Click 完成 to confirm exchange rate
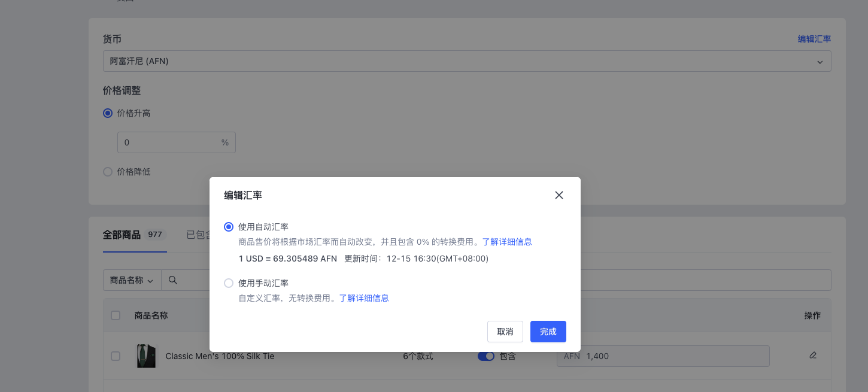868x392 pixels. pos(548,332)
